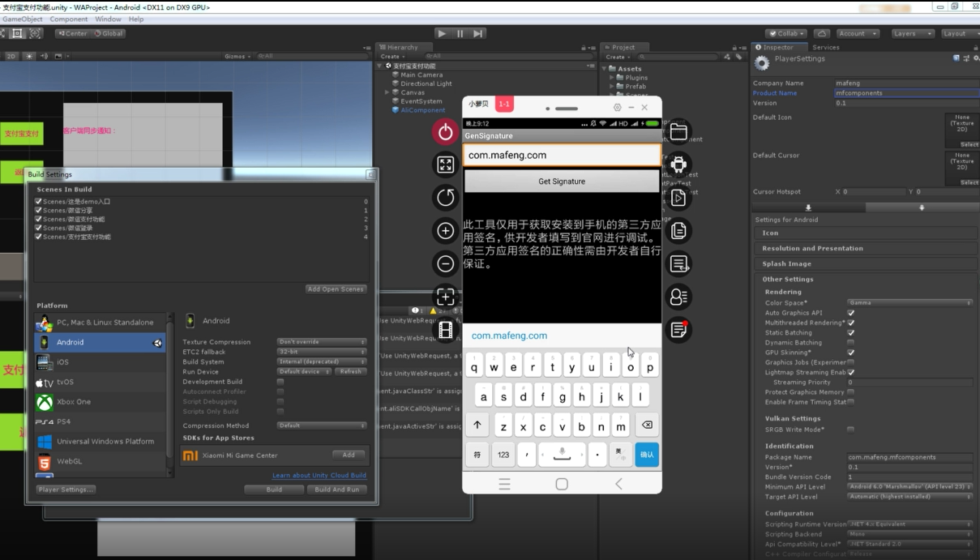This screenshot has width=980, height=560.
Task: Open Build System dropdown
Action: pyautogui.click(x=322, y=361)
